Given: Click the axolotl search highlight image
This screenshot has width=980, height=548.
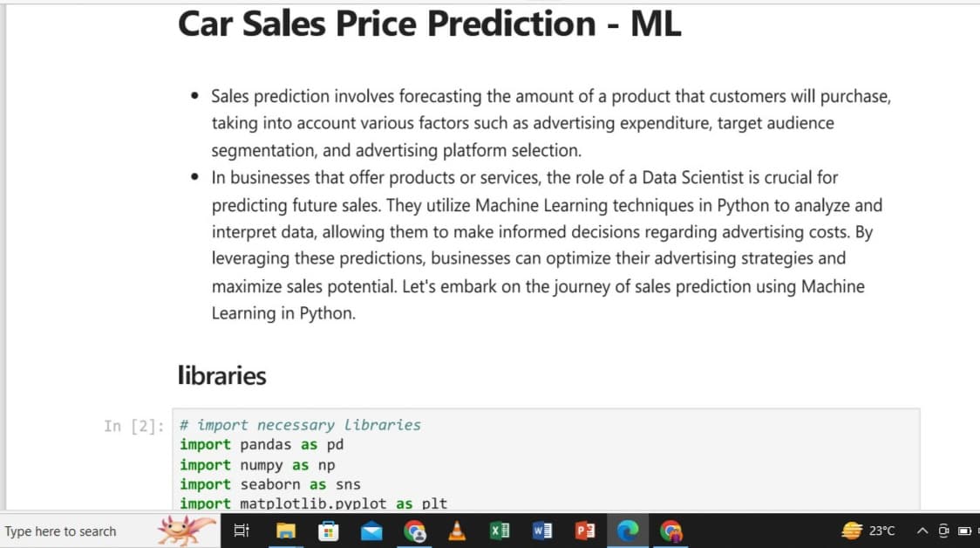Looking at the screenshot, I should coord(186,529).
